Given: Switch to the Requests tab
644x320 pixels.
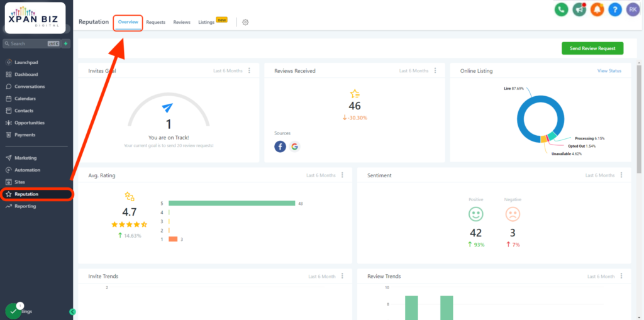Looking at the screenshot, I should 155,22.
